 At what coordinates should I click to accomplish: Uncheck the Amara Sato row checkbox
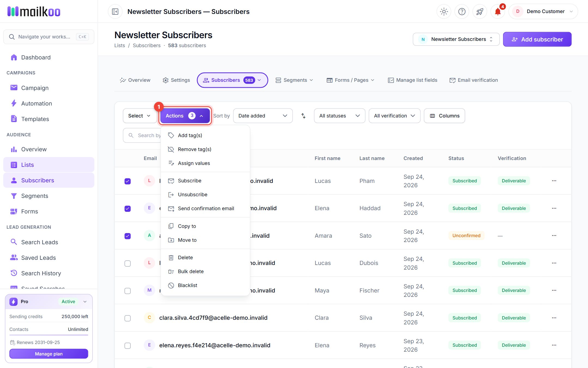point(127,236)
